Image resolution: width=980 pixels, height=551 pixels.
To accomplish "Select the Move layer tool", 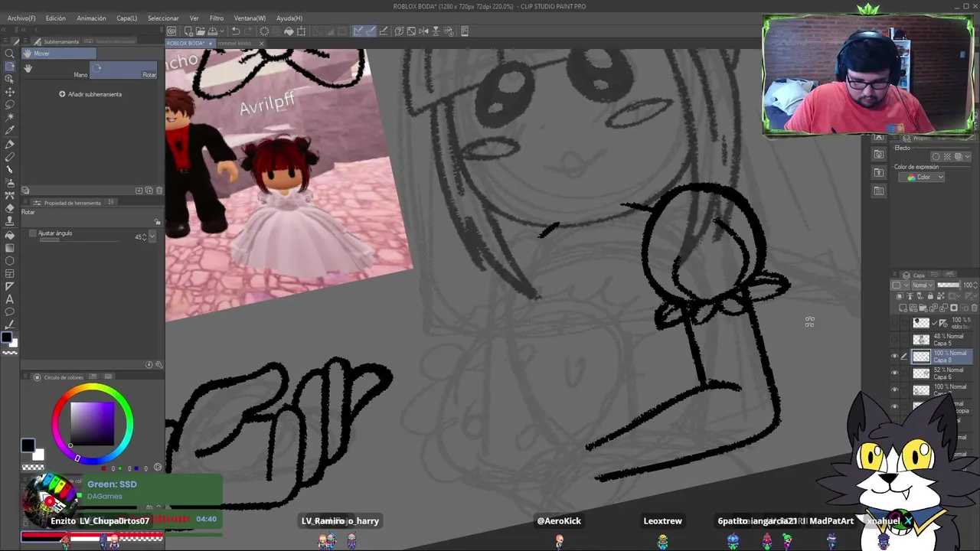I will pyautogui.click(x=10, y=92).
